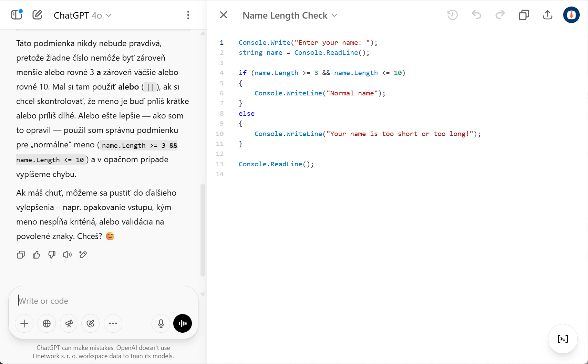
Task: Toggle the sidebar open
Action: pos(16,15)
